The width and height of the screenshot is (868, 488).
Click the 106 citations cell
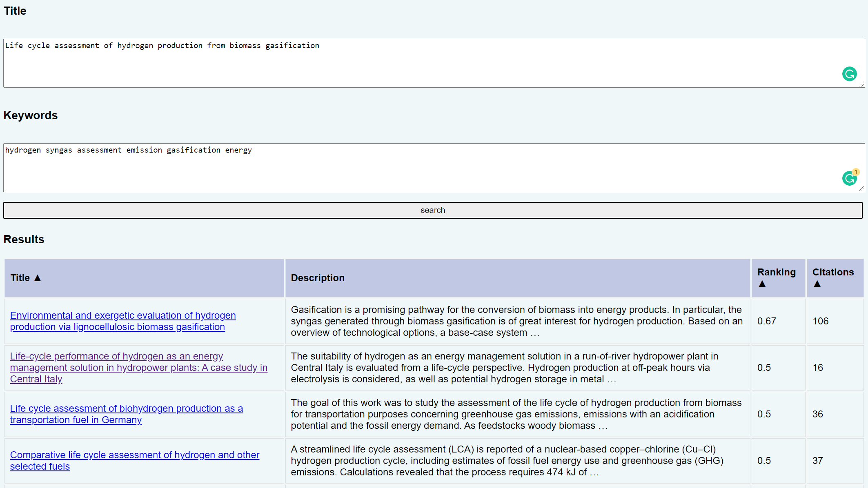pos(820,321)
